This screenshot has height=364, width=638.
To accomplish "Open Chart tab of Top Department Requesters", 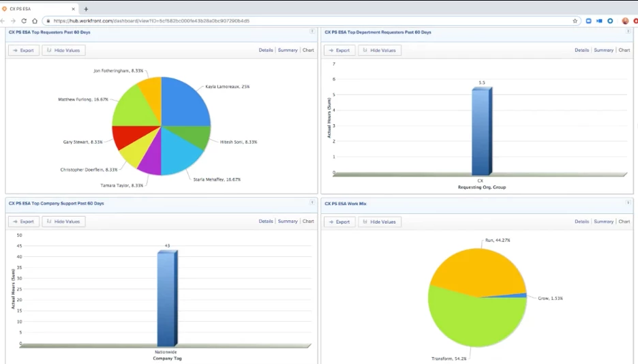I will (624, 50).
